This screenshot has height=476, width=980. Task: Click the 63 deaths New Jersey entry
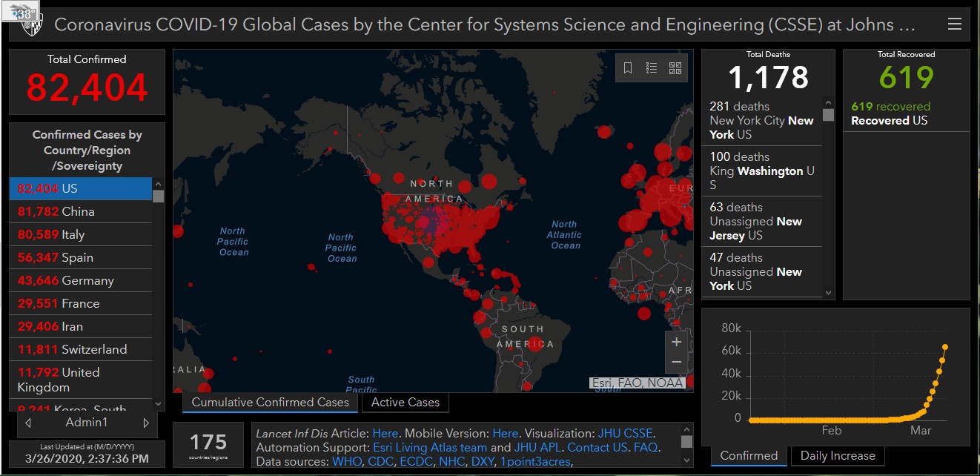click(x=762, y=222)
